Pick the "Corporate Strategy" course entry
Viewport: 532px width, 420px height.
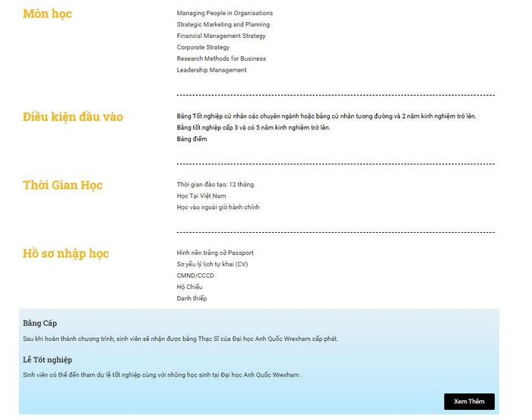[x=203, y=47]
